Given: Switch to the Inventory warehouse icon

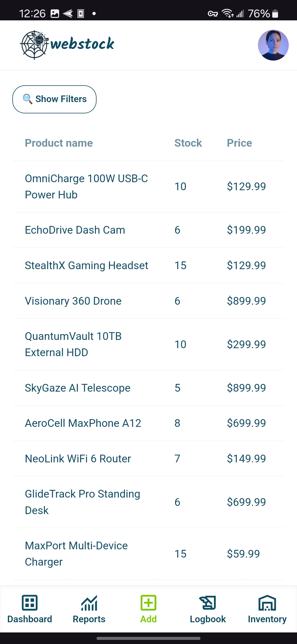Looking at the screenshot, I should pos(267,603).
